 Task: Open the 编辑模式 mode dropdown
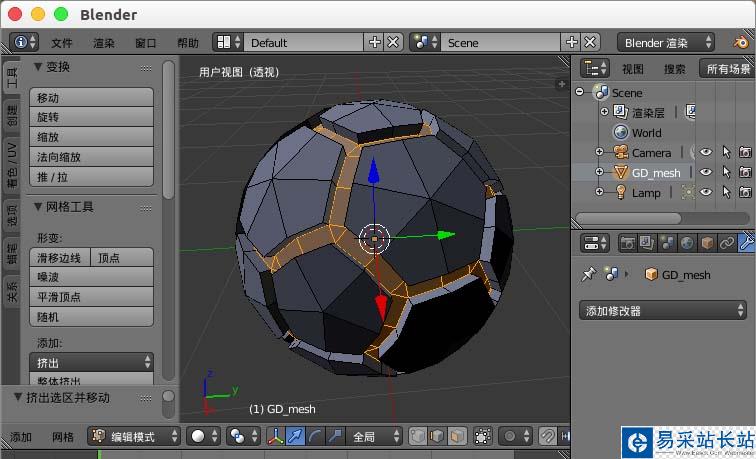pyautogui.click(x=134, y=436)
